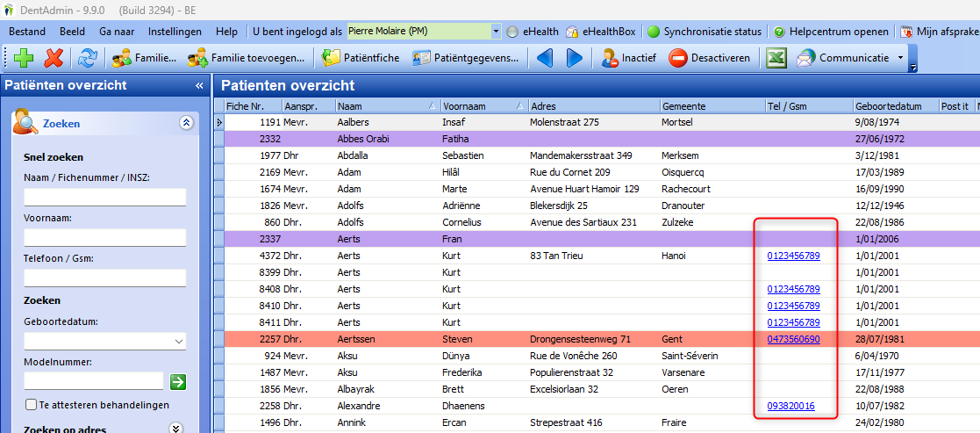Sort by the Naam column header

pos(388,106)
